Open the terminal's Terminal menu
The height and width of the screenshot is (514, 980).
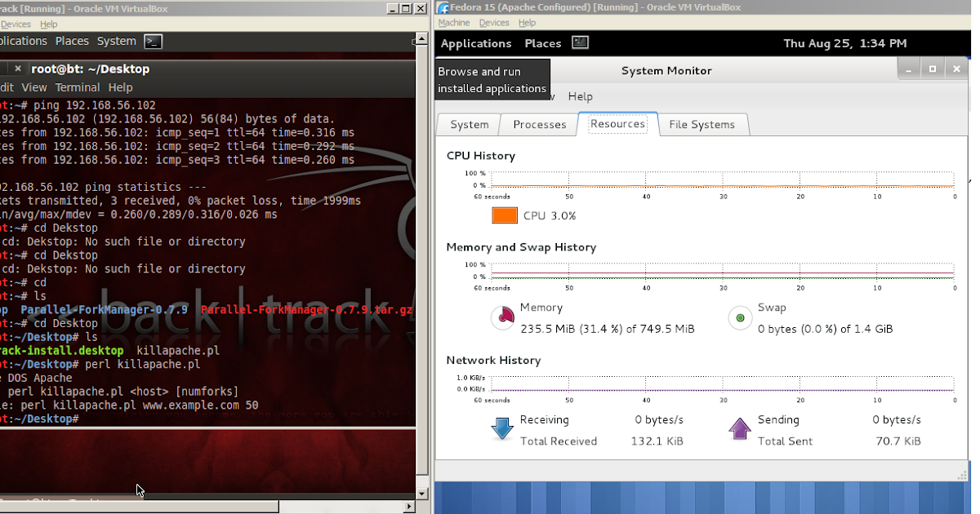click(78, 87)
